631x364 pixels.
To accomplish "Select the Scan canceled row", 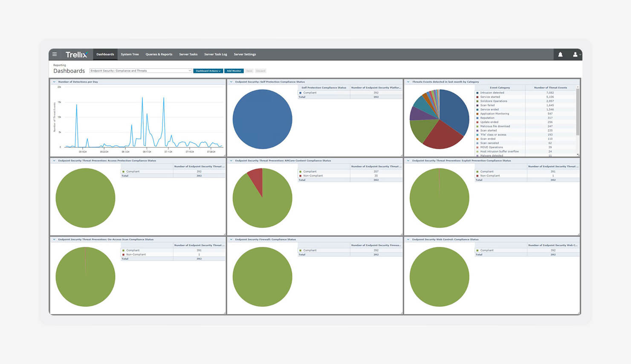I will [525, 143].
